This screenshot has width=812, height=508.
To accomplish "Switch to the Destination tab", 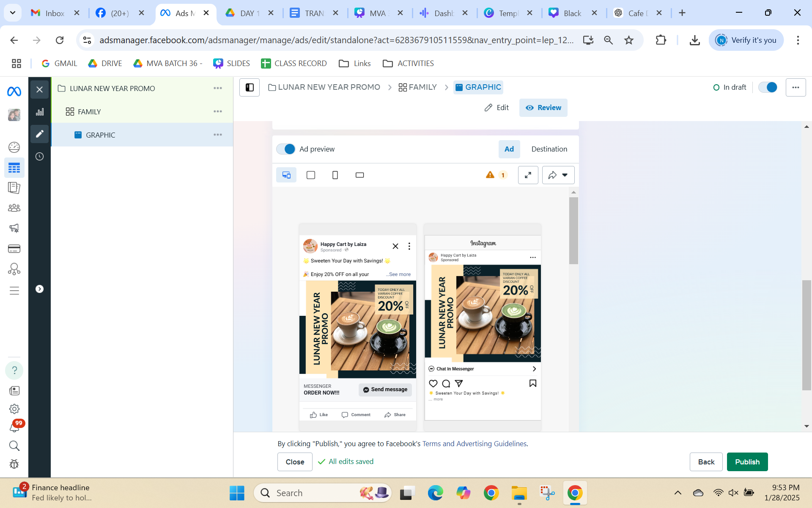I will pyautogui.click(x=549, y=149).
